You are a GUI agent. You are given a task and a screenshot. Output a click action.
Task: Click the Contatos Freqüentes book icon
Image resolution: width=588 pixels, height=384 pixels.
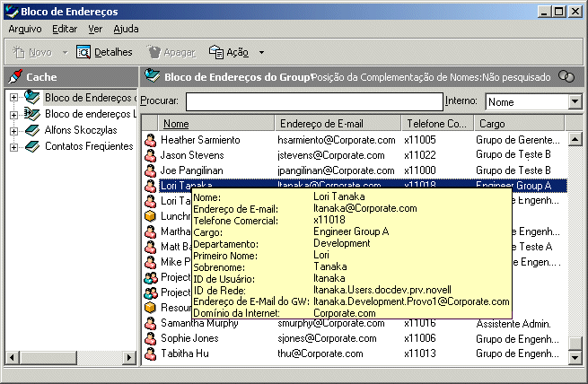(x=32, y=146)
